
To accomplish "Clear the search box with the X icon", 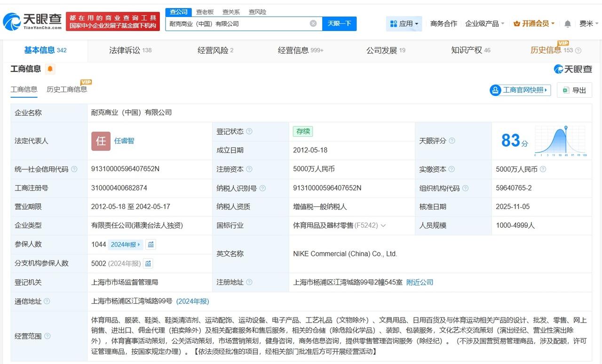I will point(313,24).
